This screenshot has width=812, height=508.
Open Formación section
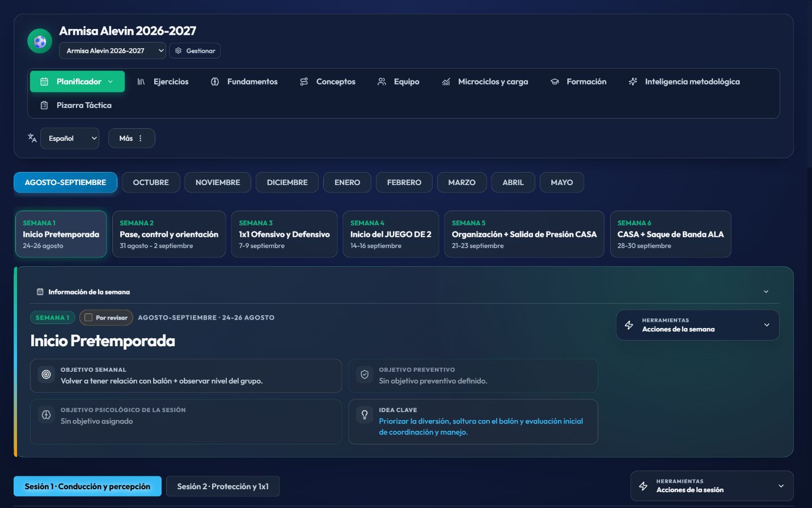point(578,82)
